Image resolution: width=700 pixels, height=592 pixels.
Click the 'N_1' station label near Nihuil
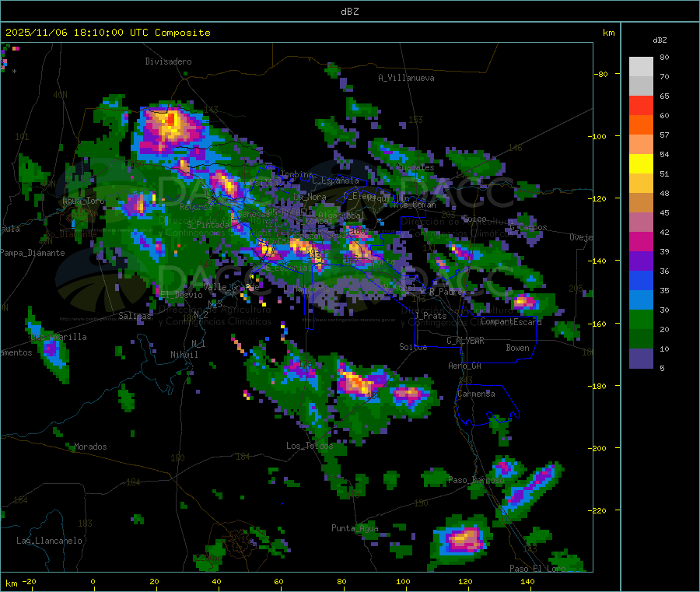click(198, 343)
